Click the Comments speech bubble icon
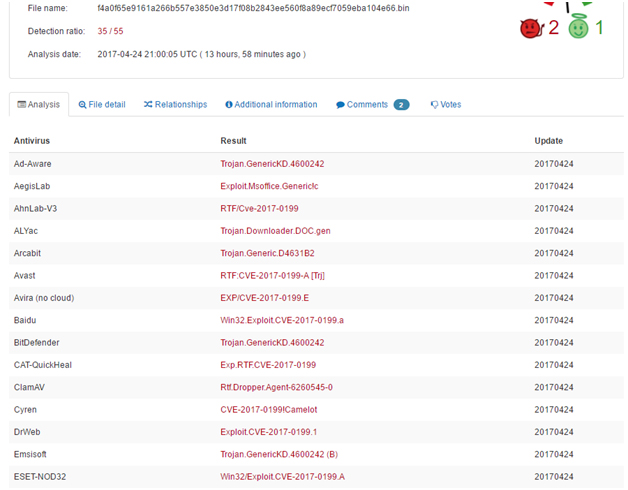628x490 pixels. (x=340, y=105)
